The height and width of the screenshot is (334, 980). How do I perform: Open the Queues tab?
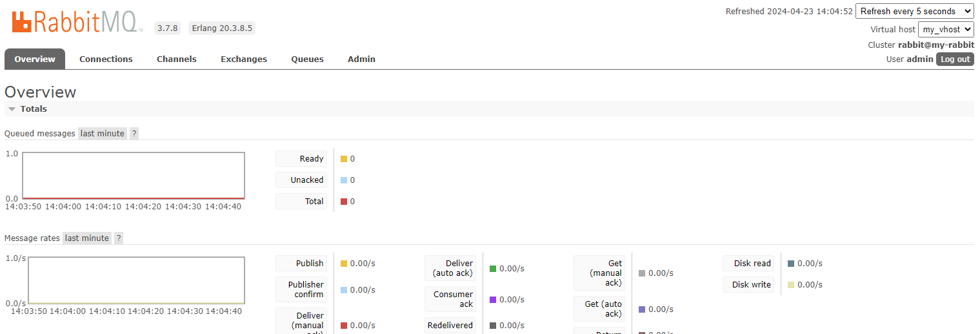(x=307, y=59)
